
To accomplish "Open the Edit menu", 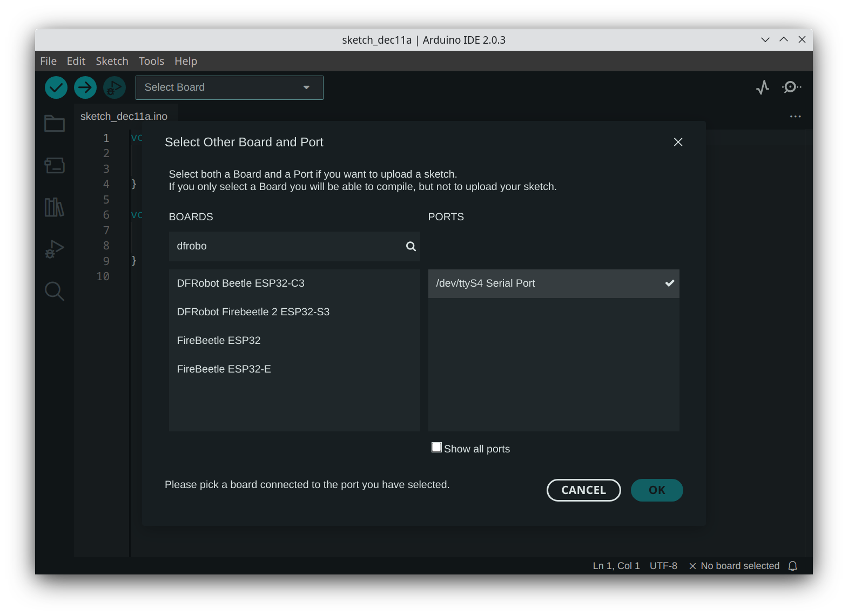I will click(76, 61).
